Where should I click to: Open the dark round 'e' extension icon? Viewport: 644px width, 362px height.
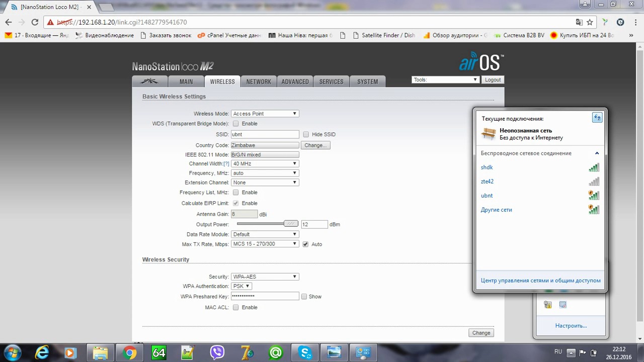tap(620, 22)
